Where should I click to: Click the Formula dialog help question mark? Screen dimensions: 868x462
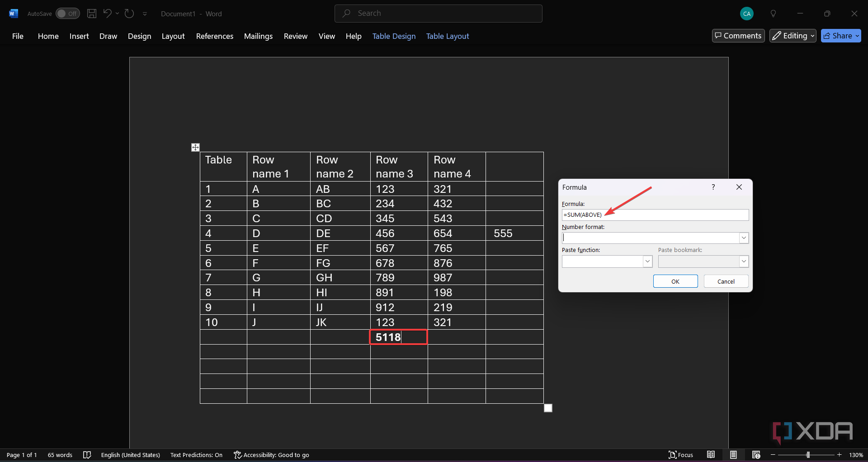(x=713, y=187)
